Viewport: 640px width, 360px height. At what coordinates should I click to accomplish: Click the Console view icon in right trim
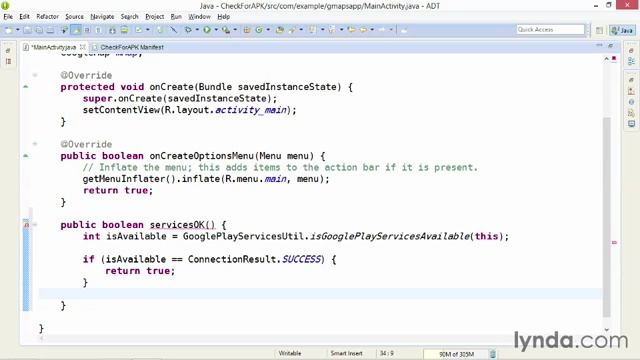tap(631, 124)
